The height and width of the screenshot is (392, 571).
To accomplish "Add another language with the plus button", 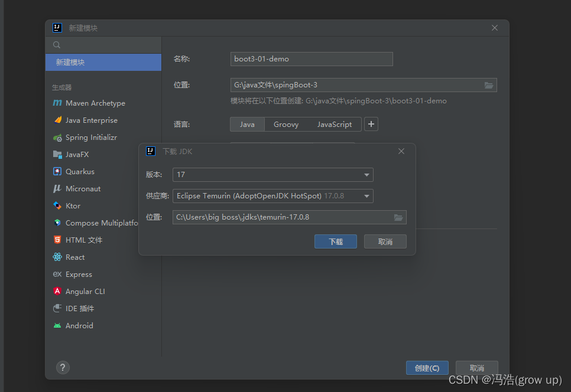I will [371, 124].
